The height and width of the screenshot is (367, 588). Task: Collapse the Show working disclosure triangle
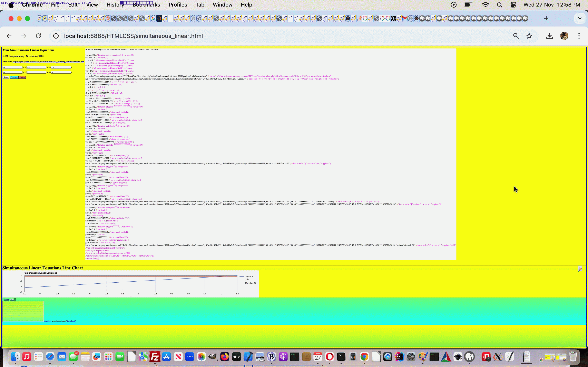86,50
